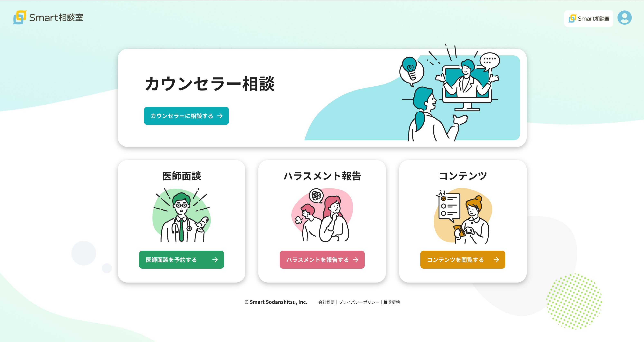Click the Smart相談室 badge beside avatar
The height and width of the screenshot is (342, 644).
point(589,18)
